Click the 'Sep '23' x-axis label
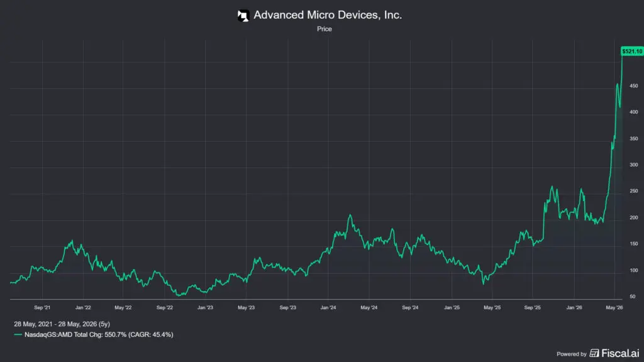This screenshot has height=362, width=644. tap(287, 307)
